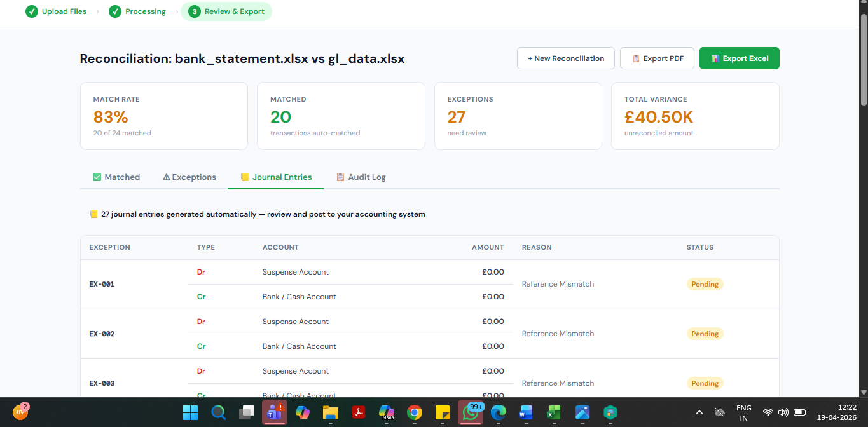The height and width of the screenshot is (427, 868).
Task: Open WhatsApp from the taskbar
Action: (470, 413)
